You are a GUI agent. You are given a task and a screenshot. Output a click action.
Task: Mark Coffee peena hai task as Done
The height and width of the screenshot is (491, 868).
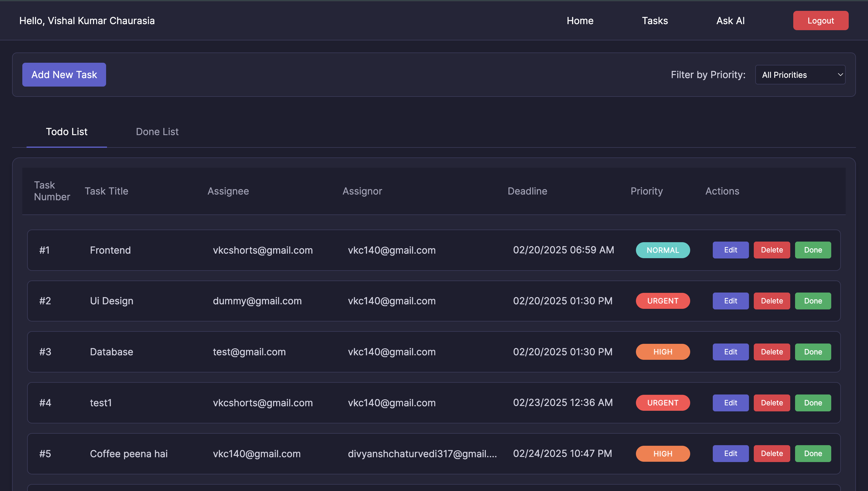click(x=813, y=454)
